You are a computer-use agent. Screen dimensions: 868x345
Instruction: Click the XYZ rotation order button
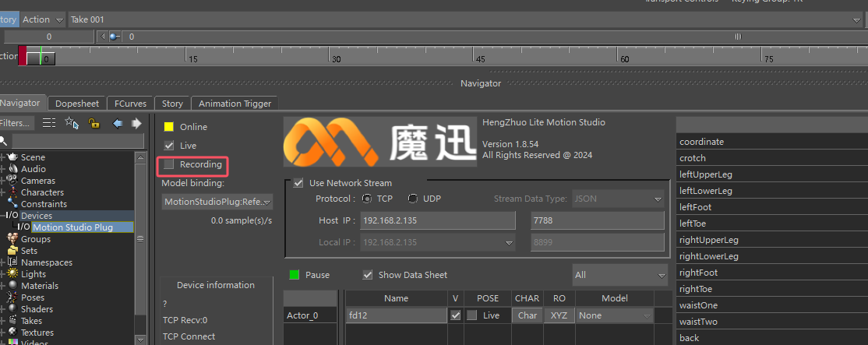click(x=559, y=315)
